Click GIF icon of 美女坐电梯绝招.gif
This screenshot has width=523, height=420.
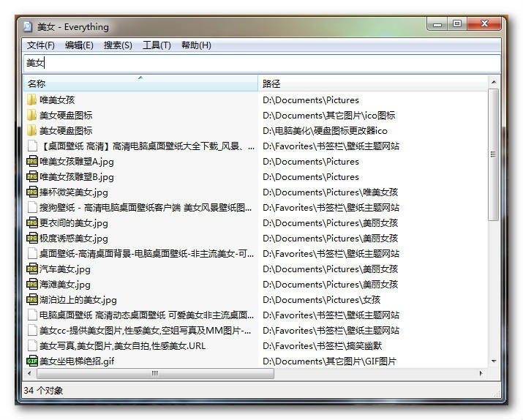tap(32, 361)
